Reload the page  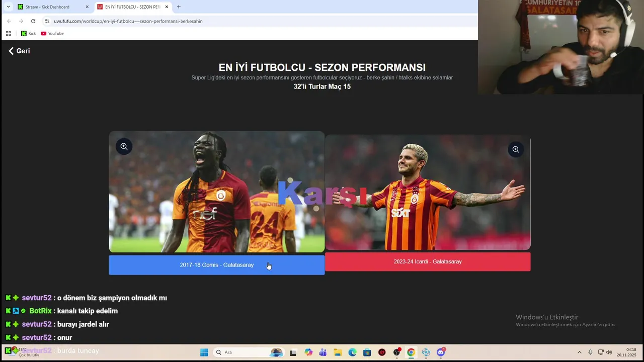click(x=33, y=21)
